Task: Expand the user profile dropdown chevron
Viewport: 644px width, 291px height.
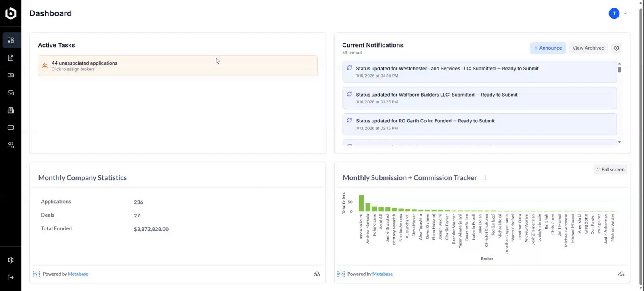Action: [x=625, y=13]
